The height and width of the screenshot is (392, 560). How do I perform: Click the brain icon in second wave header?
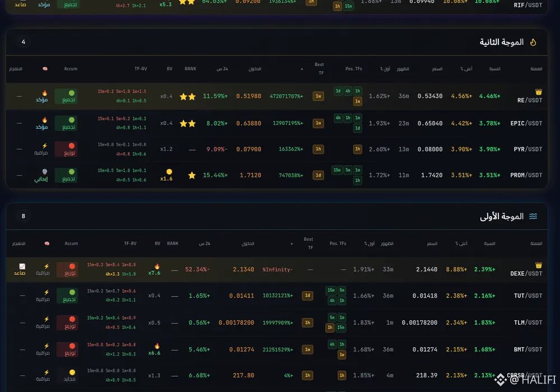45,68
